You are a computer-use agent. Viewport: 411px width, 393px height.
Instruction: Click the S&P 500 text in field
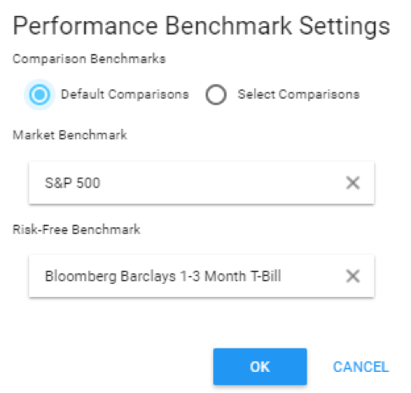point(73,183)
